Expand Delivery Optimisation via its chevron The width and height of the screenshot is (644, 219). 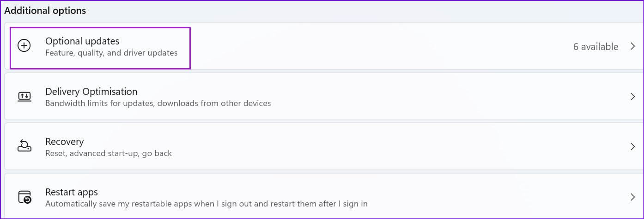pos(633,97)
